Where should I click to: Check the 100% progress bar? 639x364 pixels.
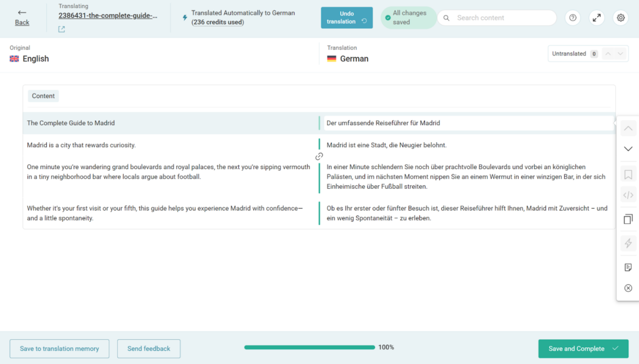pyautogui.click(x=309, y=347)
